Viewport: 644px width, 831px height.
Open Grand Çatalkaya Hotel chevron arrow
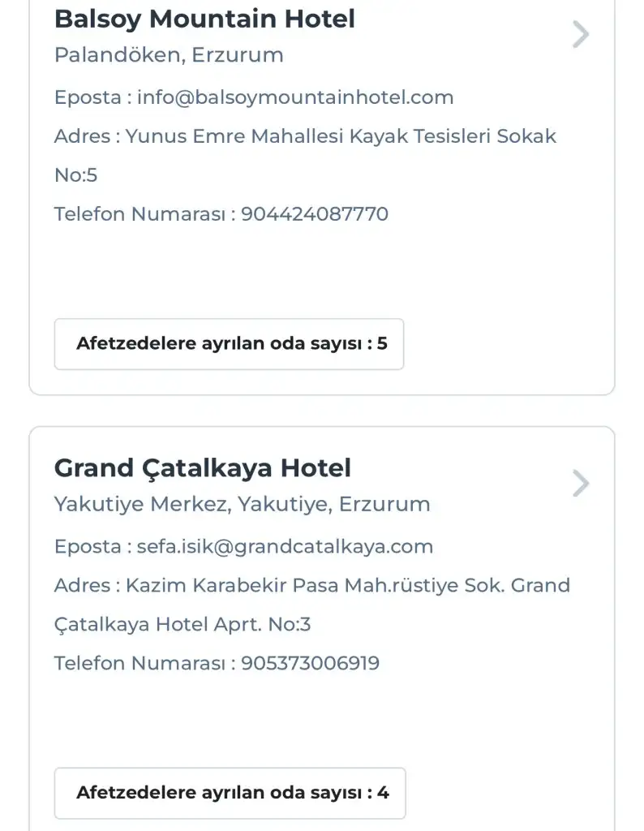[x=580, y=484]
